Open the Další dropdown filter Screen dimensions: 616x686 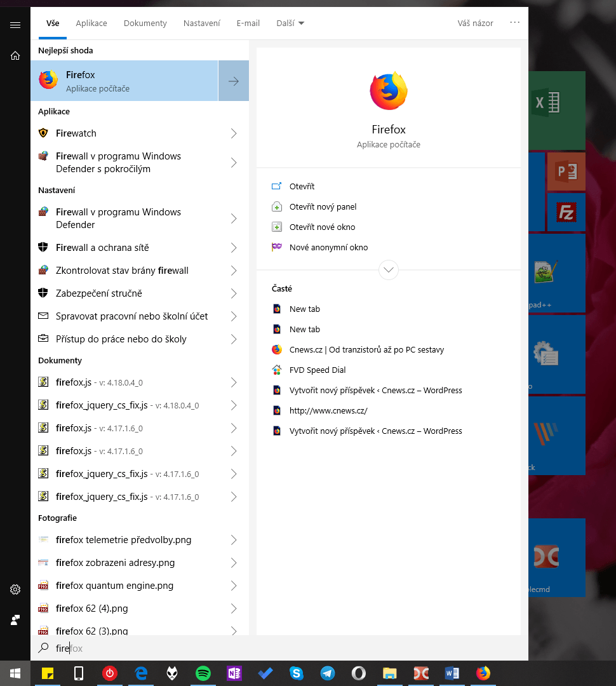(290, 24)
